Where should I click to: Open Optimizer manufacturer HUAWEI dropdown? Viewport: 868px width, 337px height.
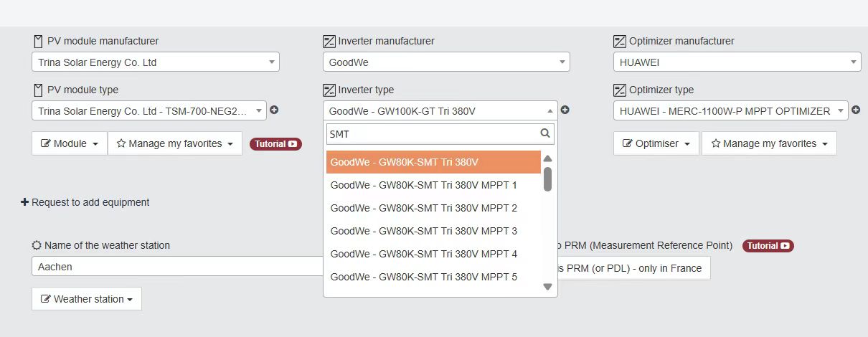[x=737, y=62]
